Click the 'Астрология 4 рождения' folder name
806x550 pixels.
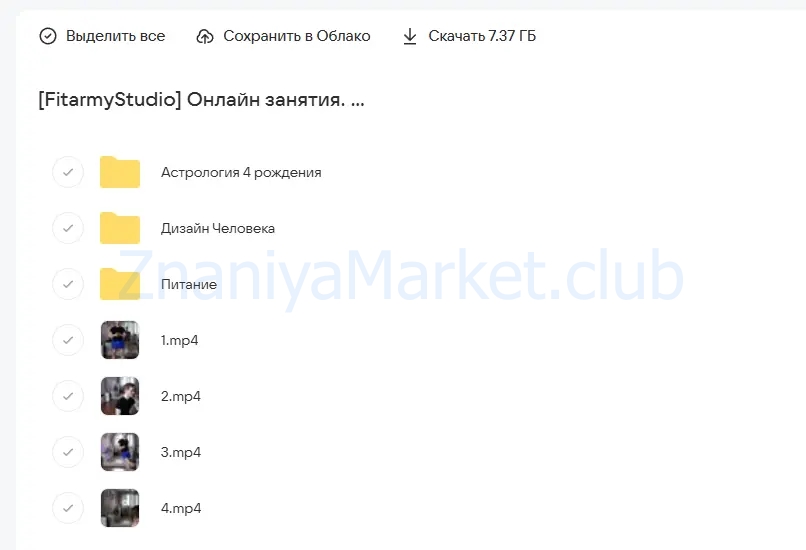point(241,173)
